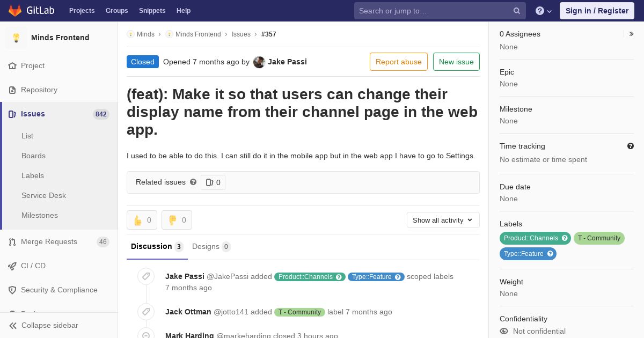Click the Related issues help icon
644x338 pixels.
point(193,182)
